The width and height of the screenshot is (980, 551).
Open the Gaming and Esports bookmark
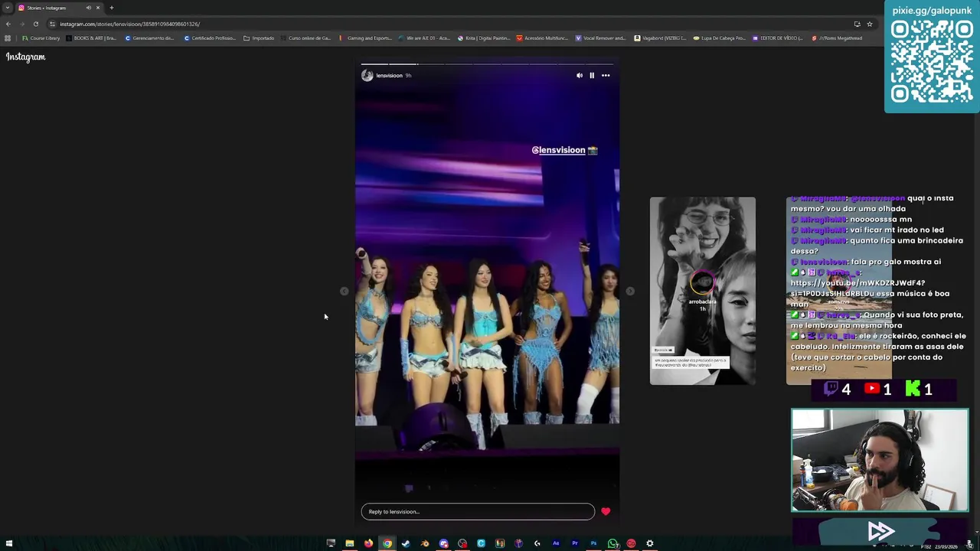tap(365, 38)
